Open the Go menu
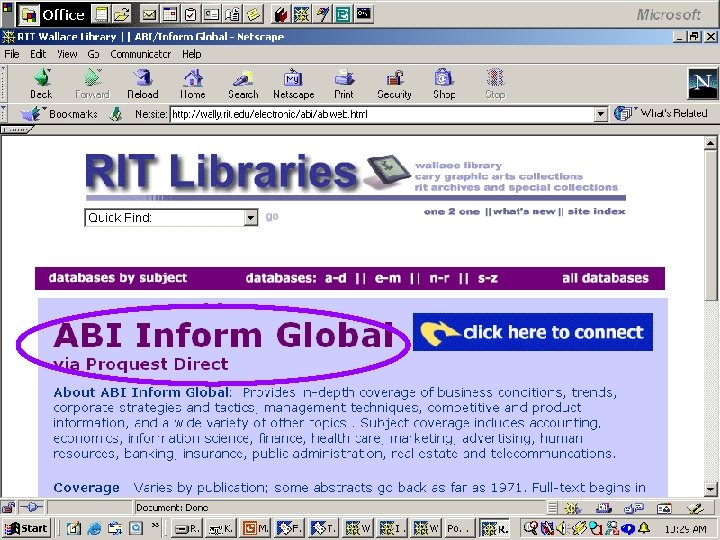Viewport: 720px width, 540px height. (93, 54)
